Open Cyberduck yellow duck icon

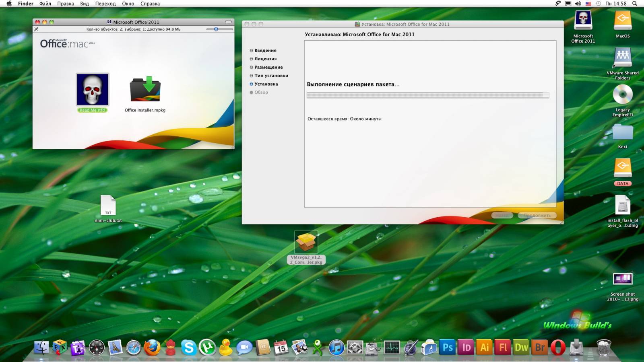226,347
